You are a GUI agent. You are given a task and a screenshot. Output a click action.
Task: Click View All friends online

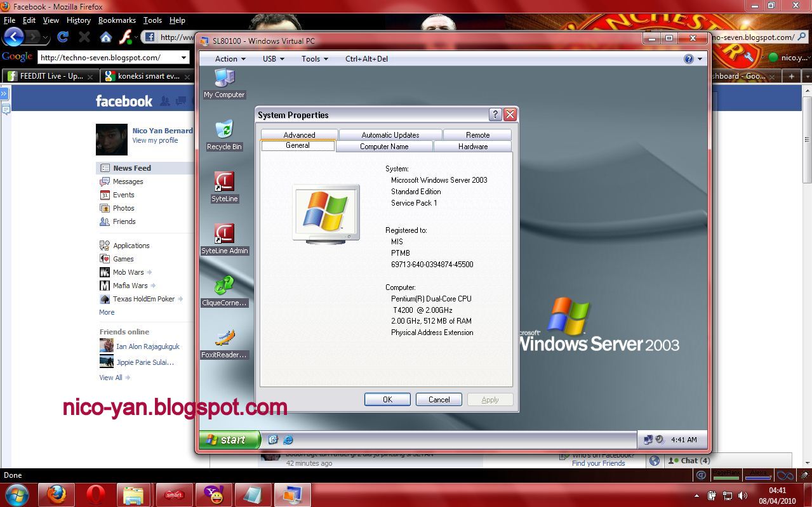click(x=110, y=378)
